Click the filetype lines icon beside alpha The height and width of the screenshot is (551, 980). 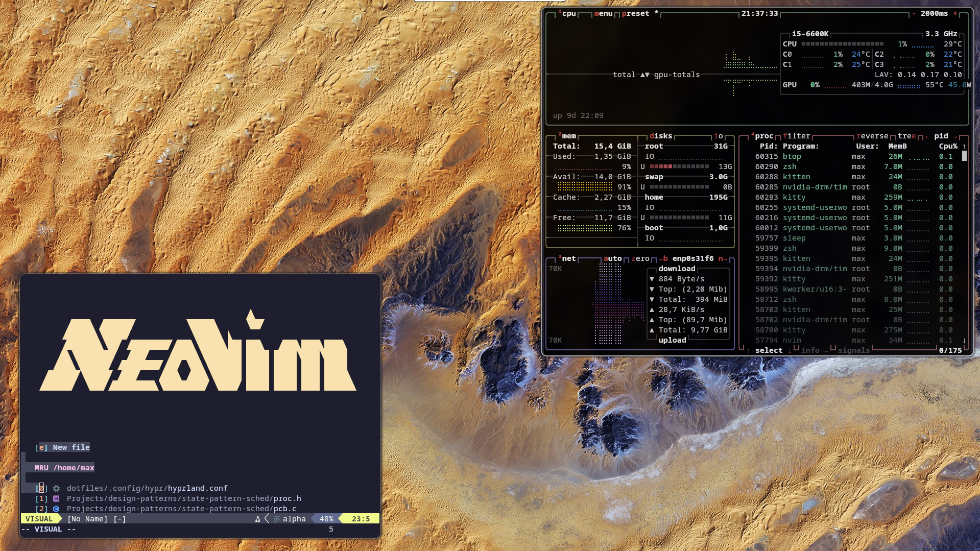(x=276, y=519)
